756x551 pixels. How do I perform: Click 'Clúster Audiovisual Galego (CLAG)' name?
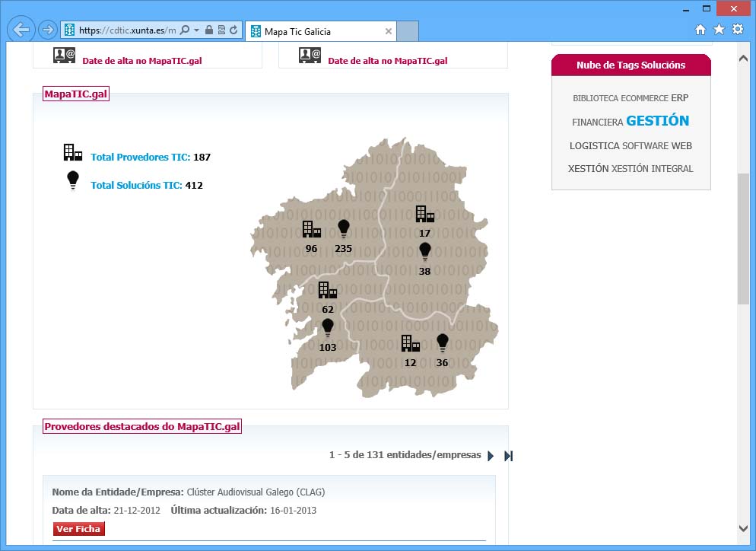[256, 492]
